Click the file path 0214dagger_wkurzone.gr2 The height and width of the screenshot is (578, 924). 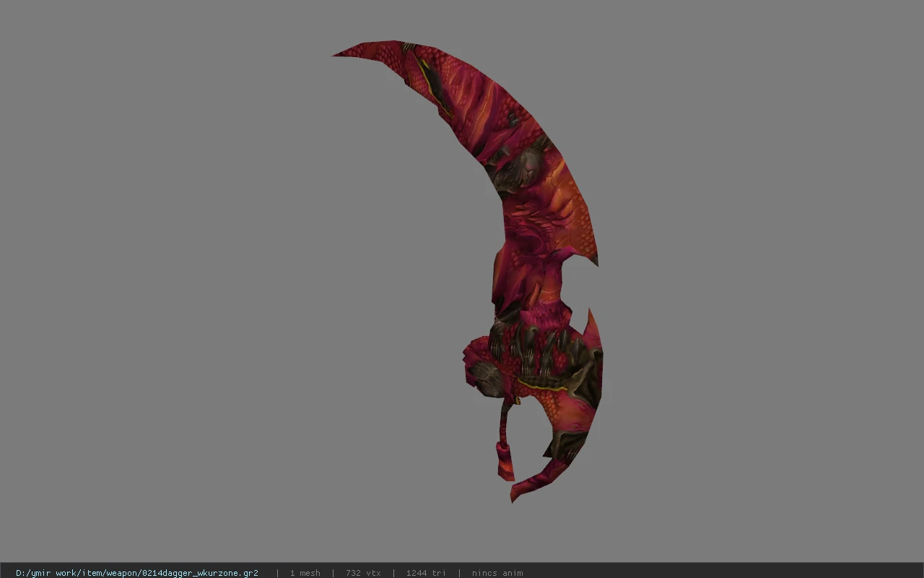coord(137,573)
